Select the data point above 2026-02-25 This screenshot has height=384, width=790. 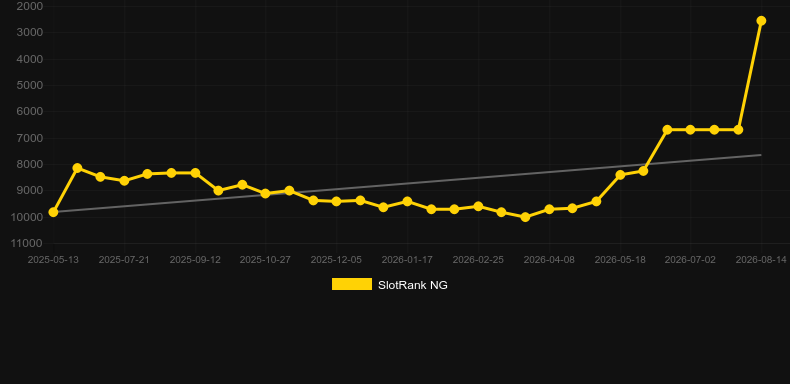click(478, 206)
